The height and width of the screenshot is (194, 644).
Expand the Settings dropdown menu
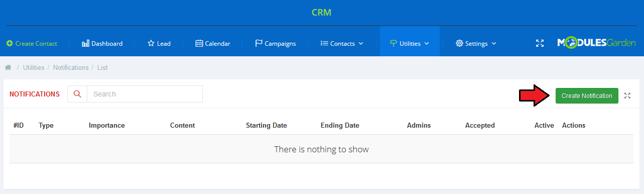476,44
